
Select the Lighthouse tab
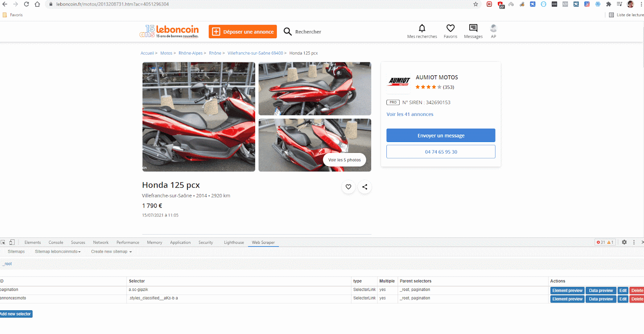[234, 242]
